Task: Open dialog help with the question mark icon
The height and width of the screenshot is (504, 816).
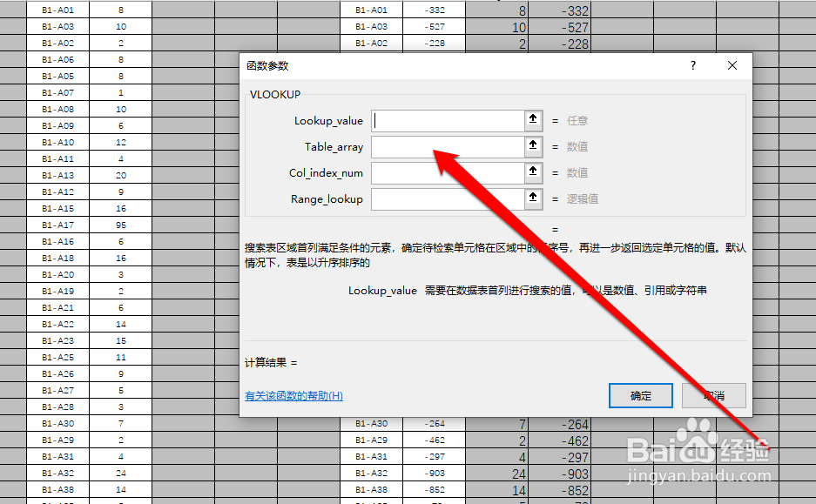Action: [692, 65]
